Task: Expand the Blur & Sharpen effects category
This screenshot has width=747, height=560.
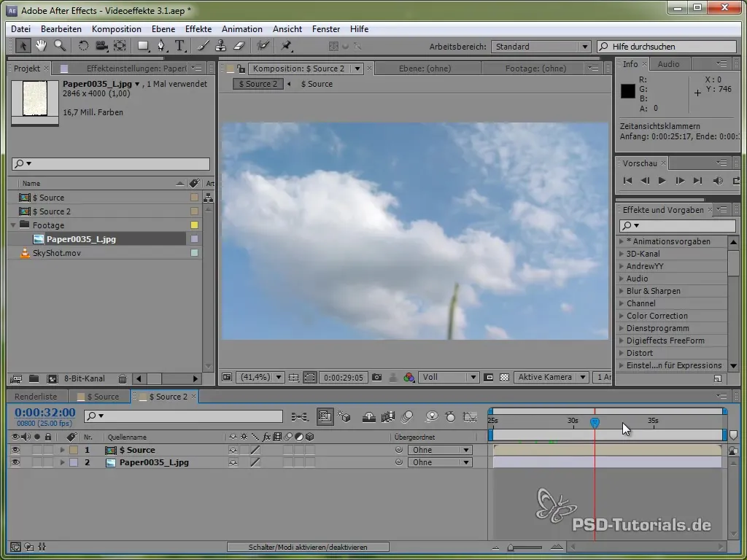Action: [x=622, y=291]
